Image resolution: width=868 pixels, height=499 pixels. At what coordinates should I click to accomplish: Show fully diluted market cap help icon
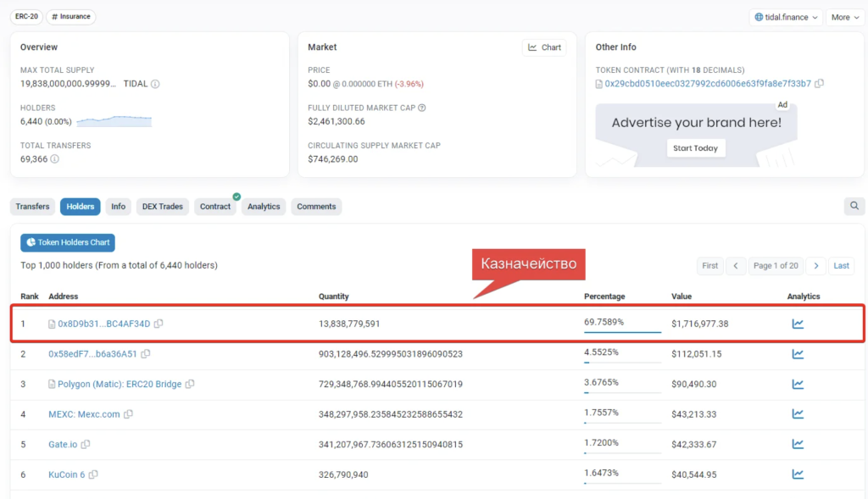[422, 108]
